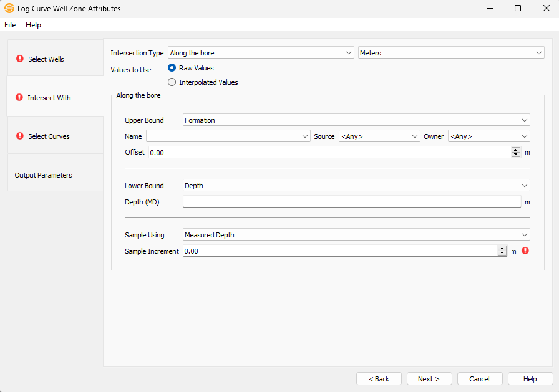559x392 pixels.
Task: Expand the Lower Bound Depth dropdown
Action: pyautogui.click(x=356, y=186)
